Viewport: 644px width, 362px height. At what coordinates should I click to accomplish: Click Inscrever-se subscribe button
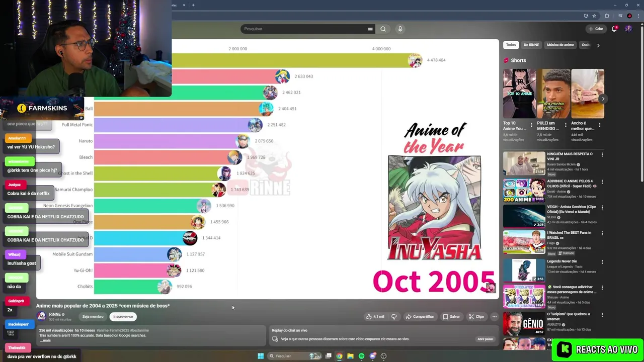pyautogui.click(x=123, y=317)
